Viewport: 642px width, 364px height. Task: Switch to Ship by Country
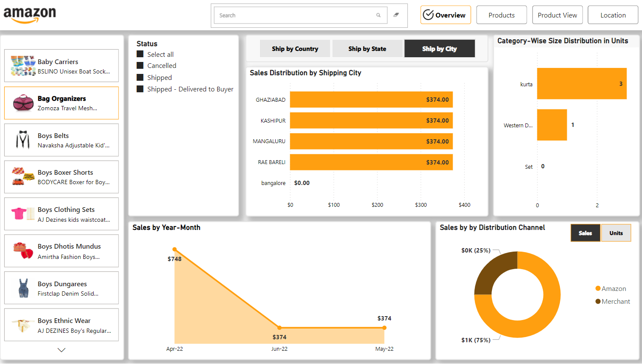coord(295,49)
